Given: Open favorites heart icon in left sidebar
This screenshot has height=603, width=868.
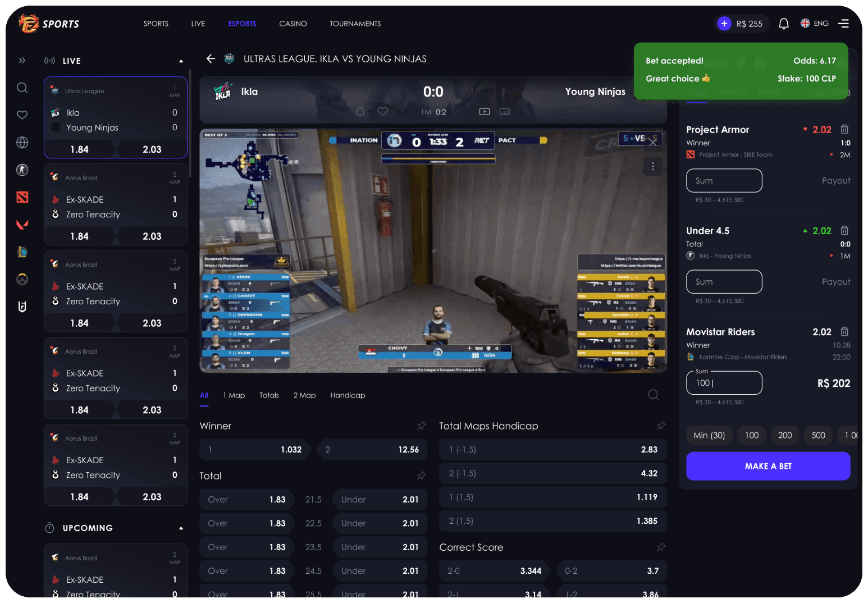Looking at the screenshot, I should 22,115.
